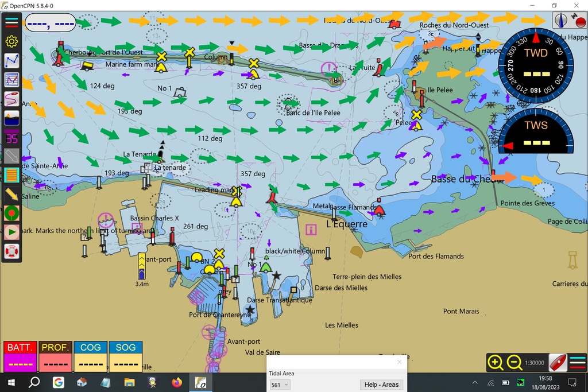Viewport: 588px width, 392px height.
Task: Click the yellow tide gauge showing 3.4m
Action: coord(142,266)
